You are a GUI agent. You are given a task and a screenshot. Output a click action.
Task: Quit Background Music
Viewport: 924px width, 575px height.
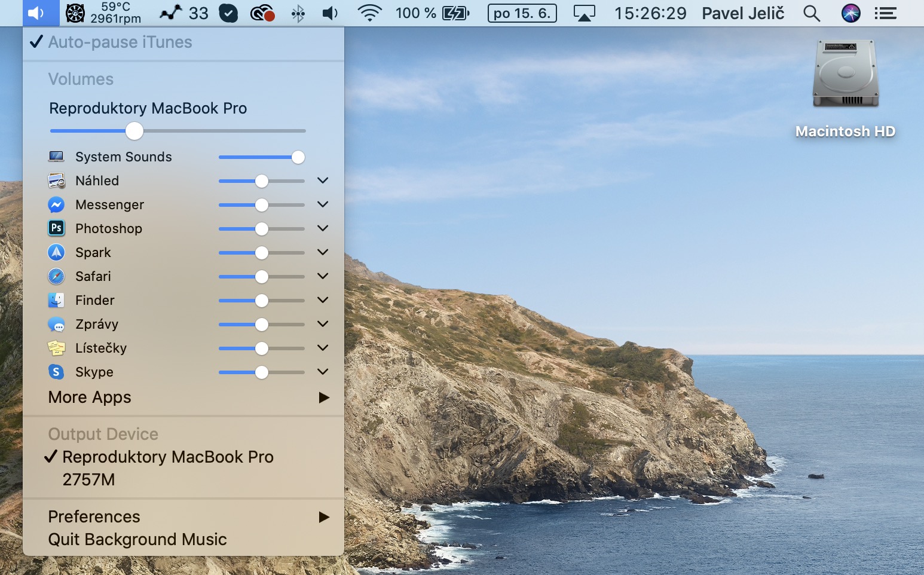pyautogui.click(x=137, y=539)
